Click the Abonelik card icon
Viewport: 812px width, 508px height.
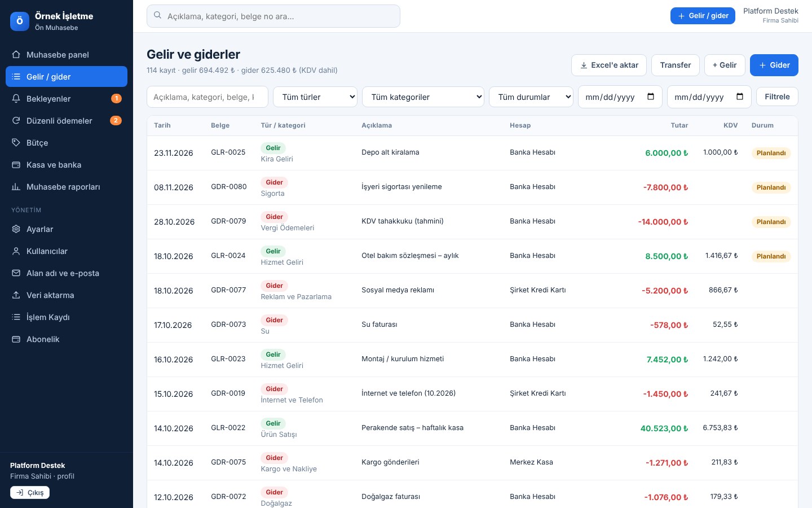(16, 339)
